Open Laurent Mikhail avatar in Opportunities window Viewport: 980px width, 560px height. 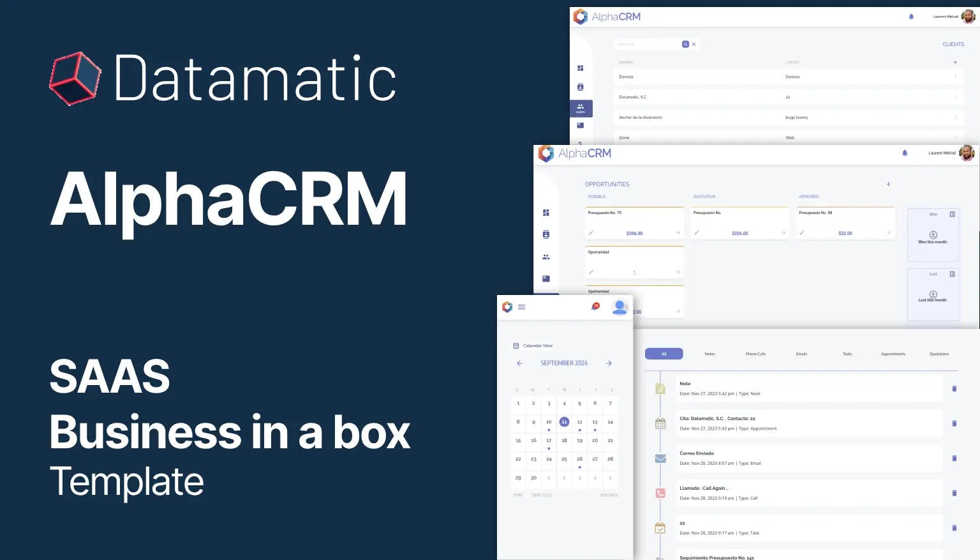pyautogui.click(x=967, y=153)
